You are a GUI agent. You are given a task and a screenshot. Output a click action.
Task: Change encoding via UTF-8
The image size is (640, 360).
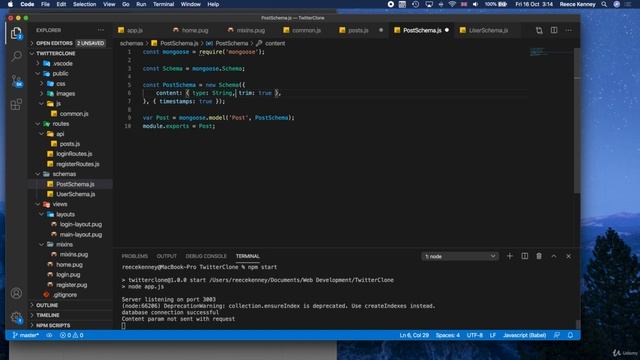click(475, 335)
